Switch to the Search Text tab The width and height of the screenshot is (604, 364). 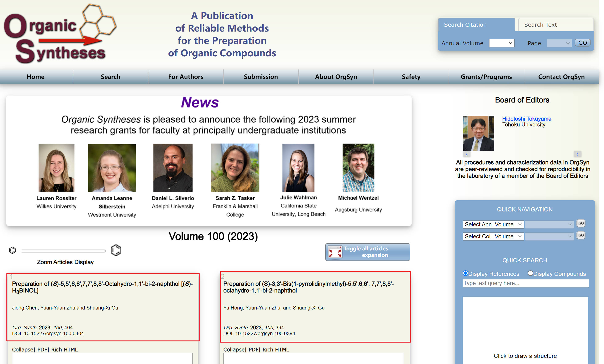[x=556, y=25]
